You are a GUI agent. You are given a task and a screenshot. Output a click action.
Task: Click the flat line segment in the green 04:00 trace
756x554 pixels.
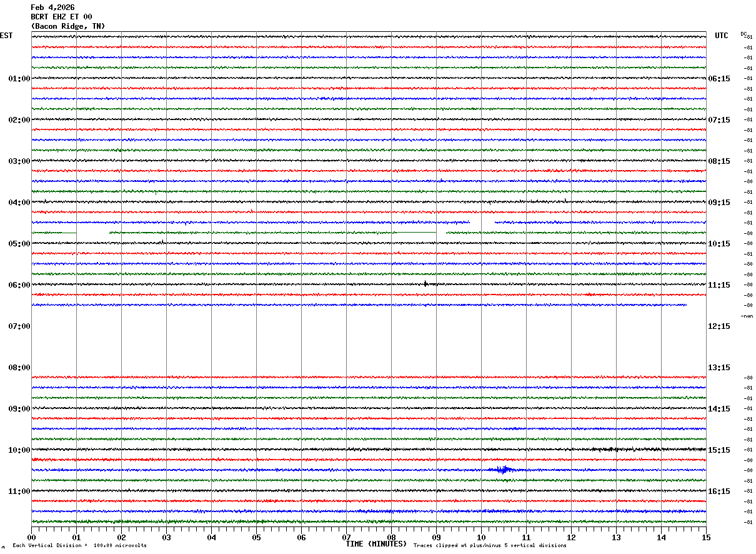coord(416,233)
